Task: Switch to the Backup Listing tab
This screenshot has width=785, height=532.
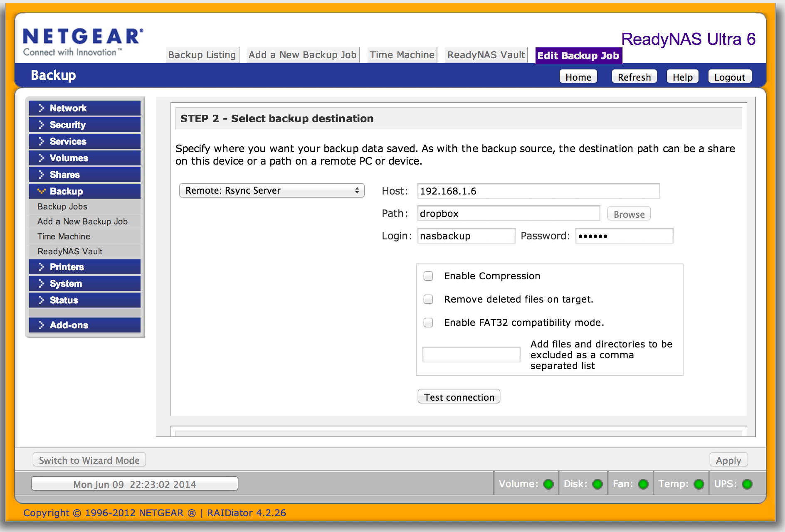Action: 202,55
